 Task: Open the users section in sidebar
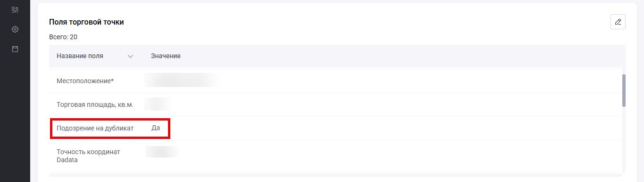click(x=15, y=9)
